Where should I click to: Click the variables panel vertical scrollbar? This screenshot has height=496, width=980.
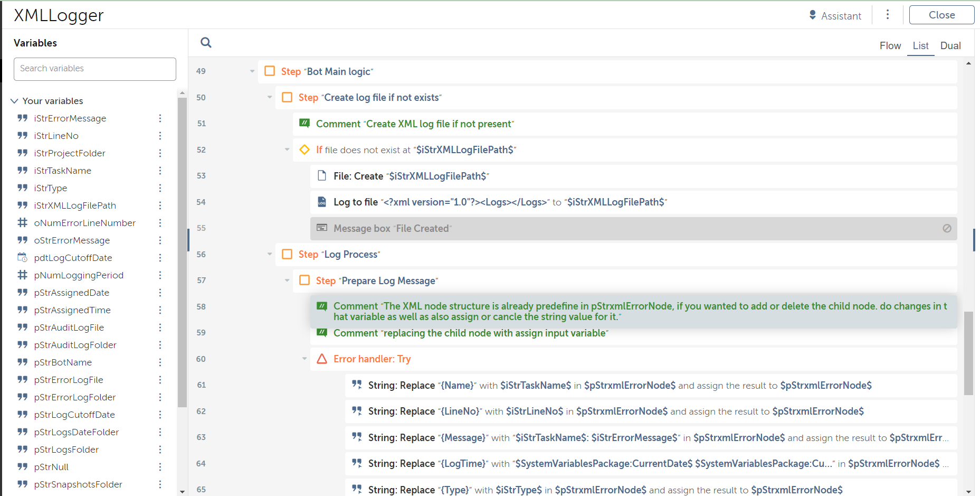[x=182, y=254]
